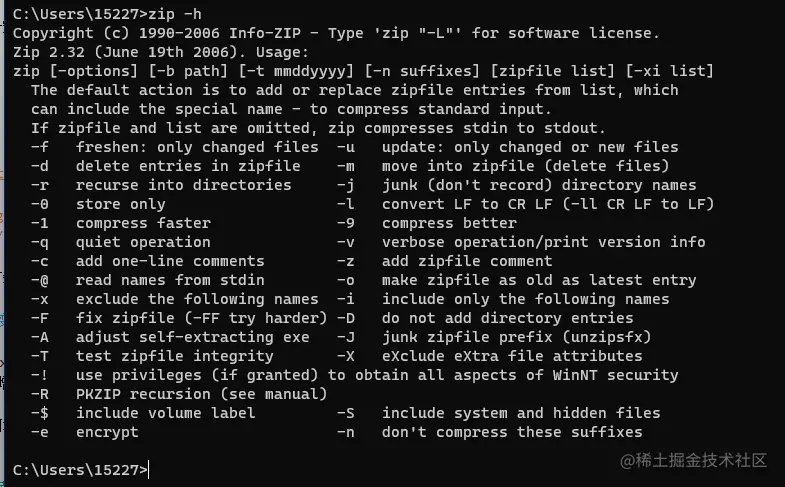The image size is (785, 487).
Task: Click the 'store only' option text
Action: point(120,204)
